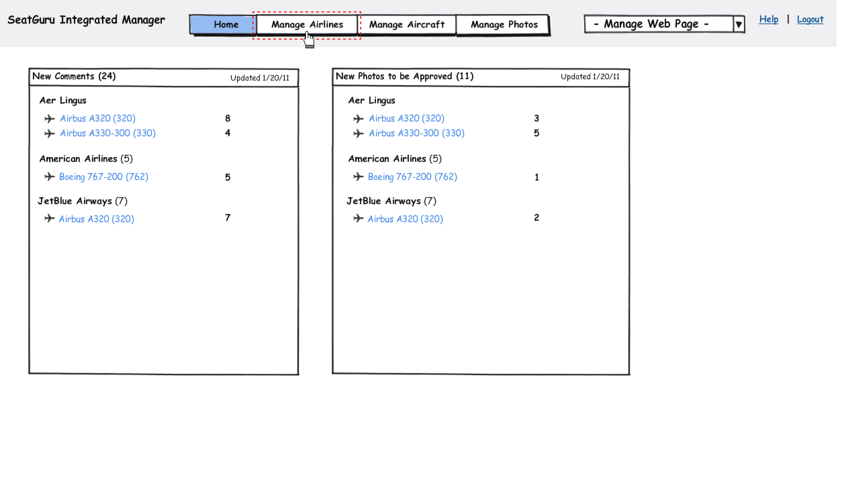842x504 pixels.
Task: Click the Manage Web Page combo box
Action: [658, 24]
